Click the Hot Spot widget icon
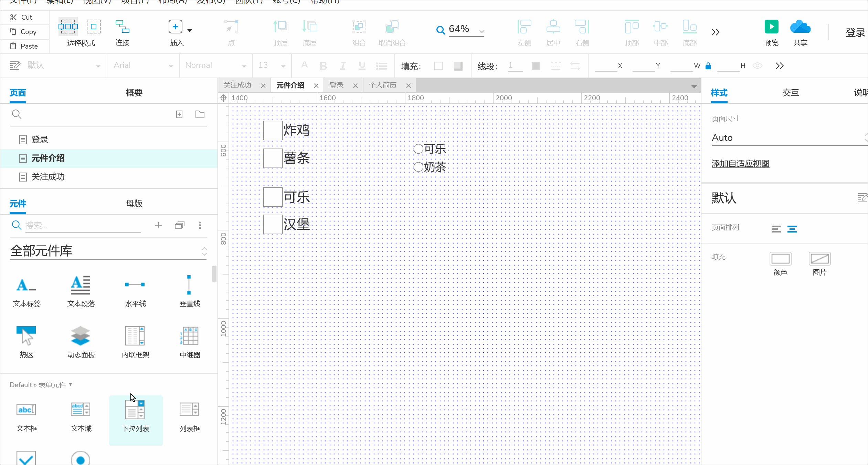868x465 pixels. (26, 336)
